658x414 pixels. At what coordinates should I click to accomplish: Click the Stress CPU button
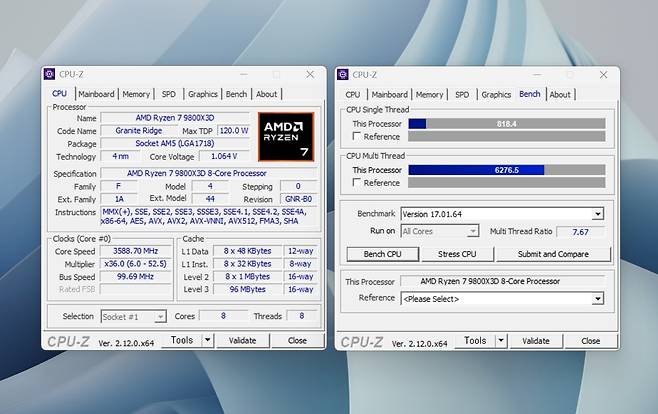(457, 254)
